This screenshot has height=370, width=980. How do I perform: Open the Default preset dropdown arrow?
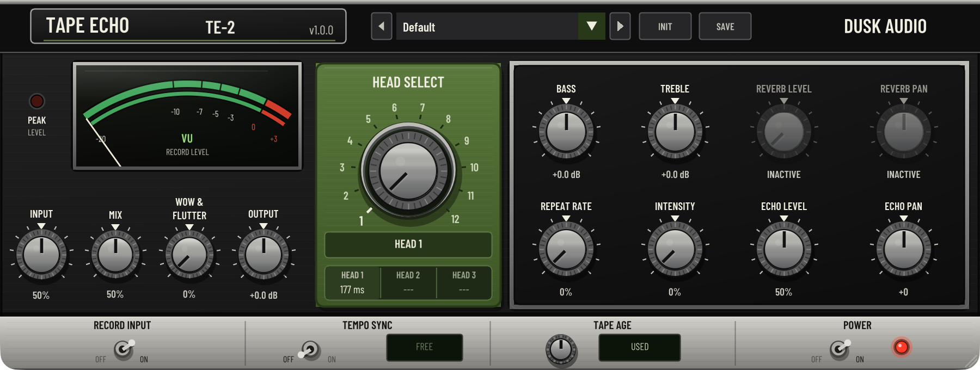591,26
